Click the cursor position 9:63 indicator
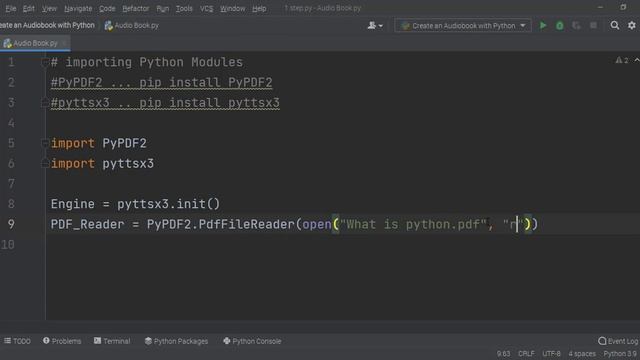Image resolution: width=640 pixels, height=360 pixels. click(x=503, y=353)
